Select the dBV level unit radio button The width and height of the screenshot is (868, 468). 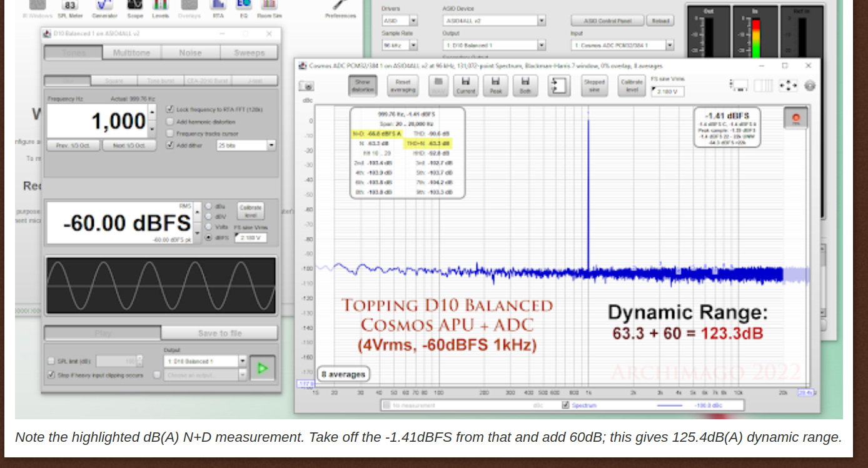208,216
